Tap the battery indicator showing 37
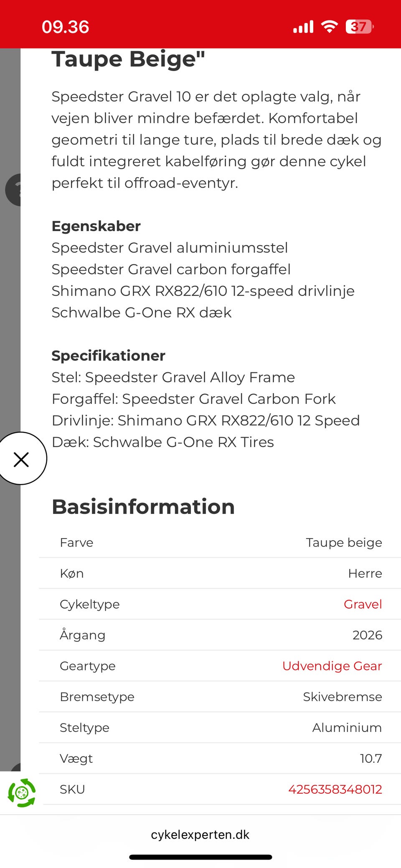 359,27
